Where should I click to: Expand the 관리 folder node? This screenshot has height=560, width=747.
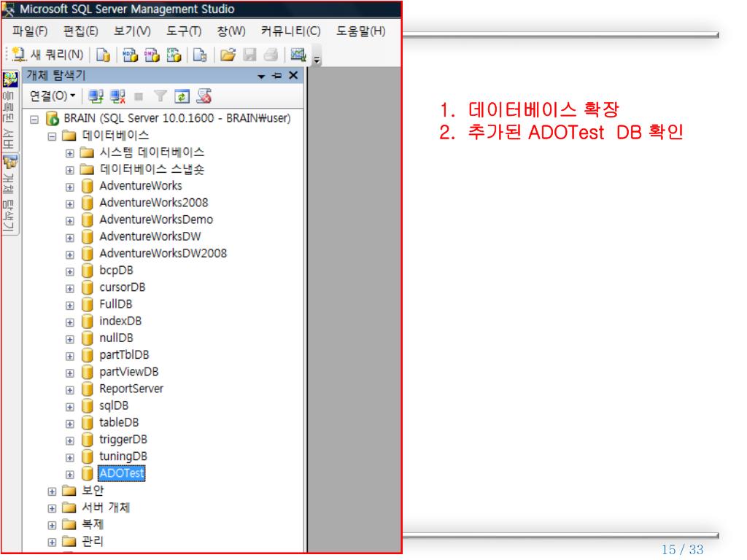52,542
